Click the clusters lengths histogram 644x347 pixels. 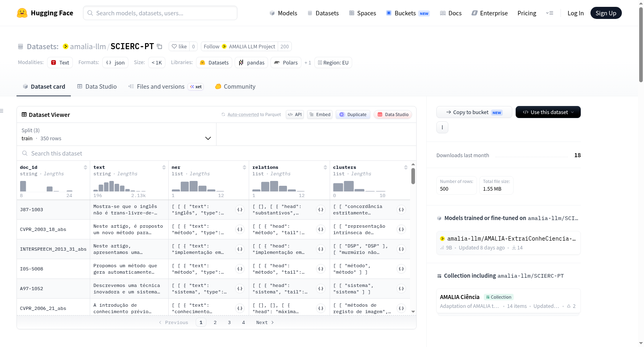coord(359,186)
